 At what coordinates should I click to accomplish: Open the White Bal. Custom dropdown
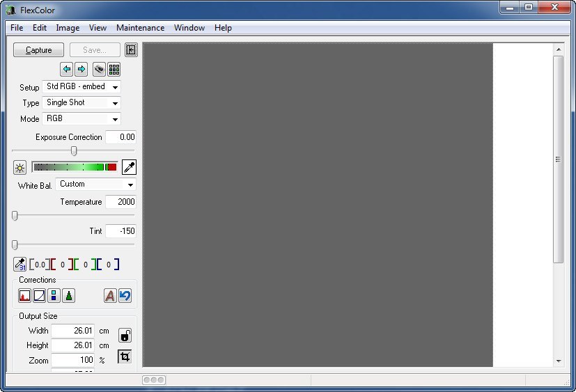(96, 184)
